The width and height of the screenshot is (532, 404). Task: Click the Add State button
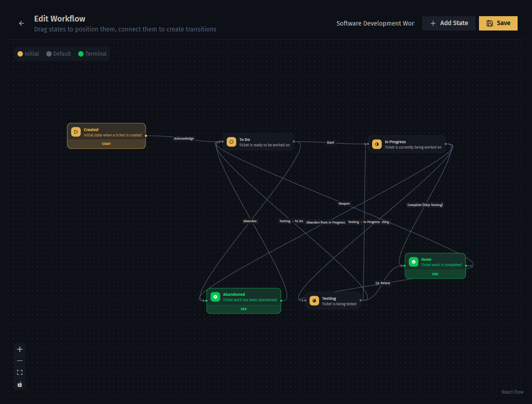448,23
